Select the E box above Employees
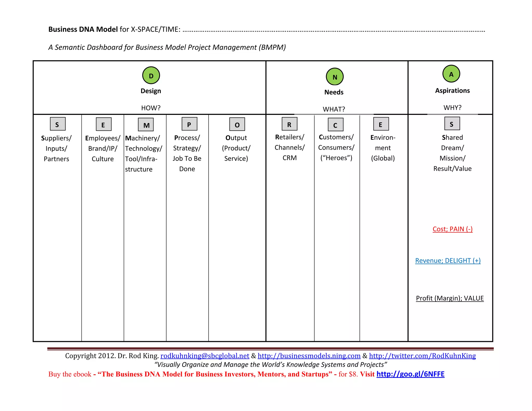The width and height of the screenshot is (532, 411). pos(104,124)
